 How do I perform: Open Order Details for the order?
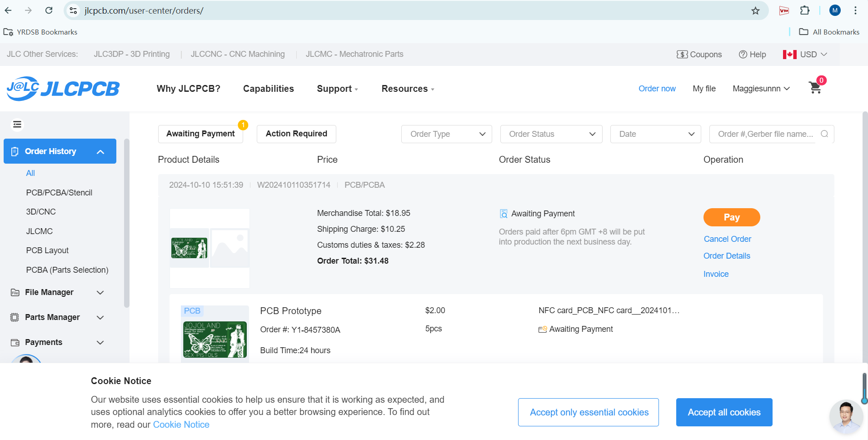click(727, 256)
